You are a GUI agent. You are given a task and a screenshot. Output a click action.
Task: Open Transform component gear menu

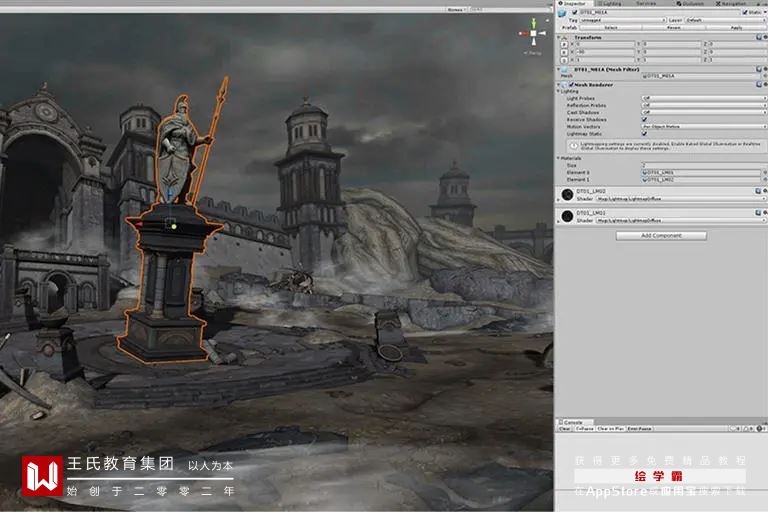click(x=765, y=37)
